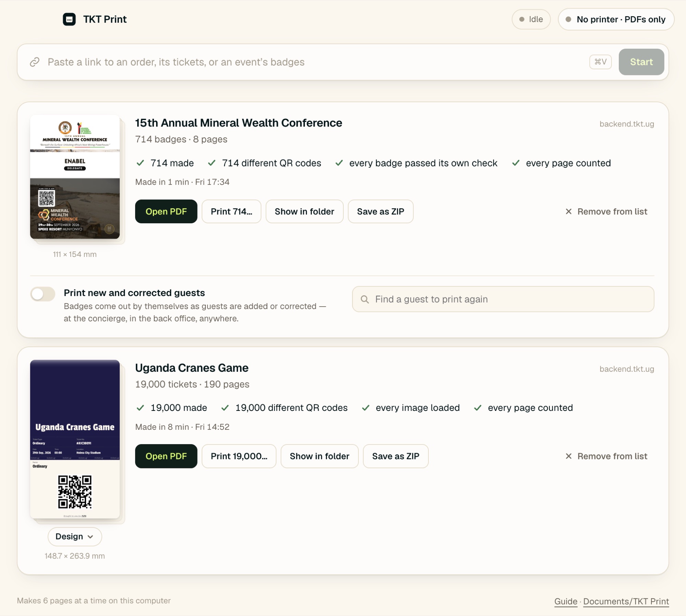Remove Uganda Cranes Game from list
This screenshot has width=686, height=616.
[606, 456]
